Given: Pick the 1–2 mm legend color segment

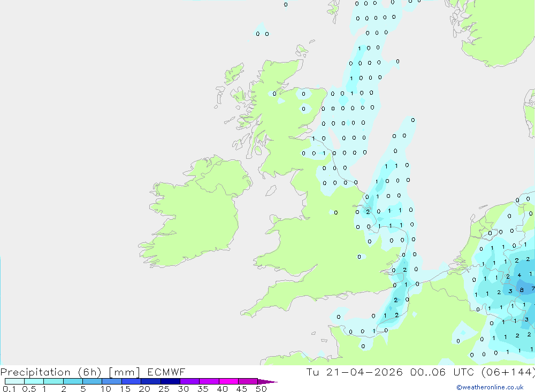Looking at the screenshot, I should [x=53, y=381].
